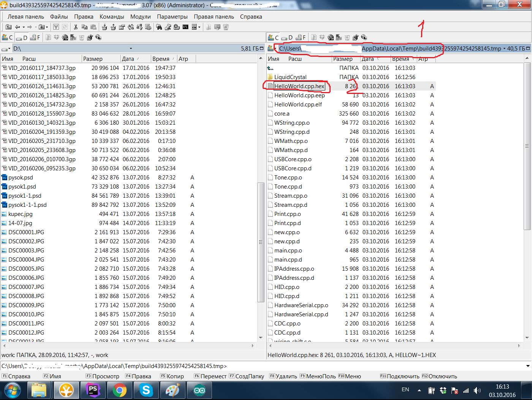This screenshot has width=532, height=400.
Task: Open left panel change-drive dropdown
Action: click(6, 49)
